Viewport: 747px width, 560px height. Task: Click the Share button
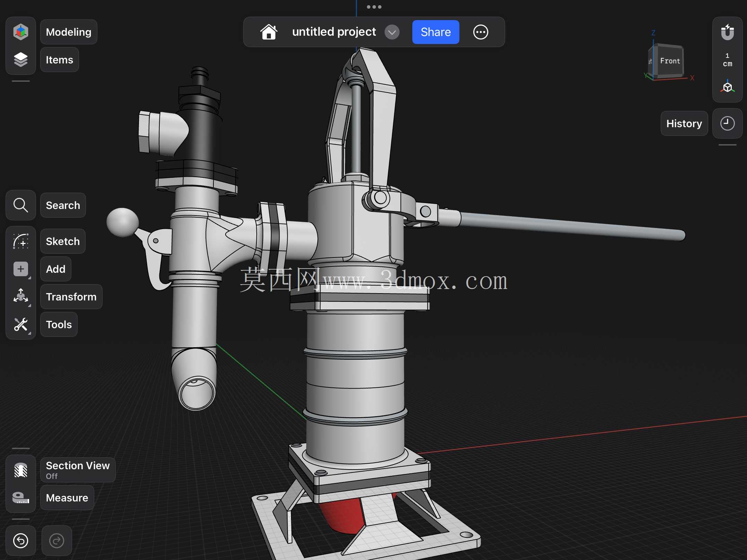[x=436, y=32]
